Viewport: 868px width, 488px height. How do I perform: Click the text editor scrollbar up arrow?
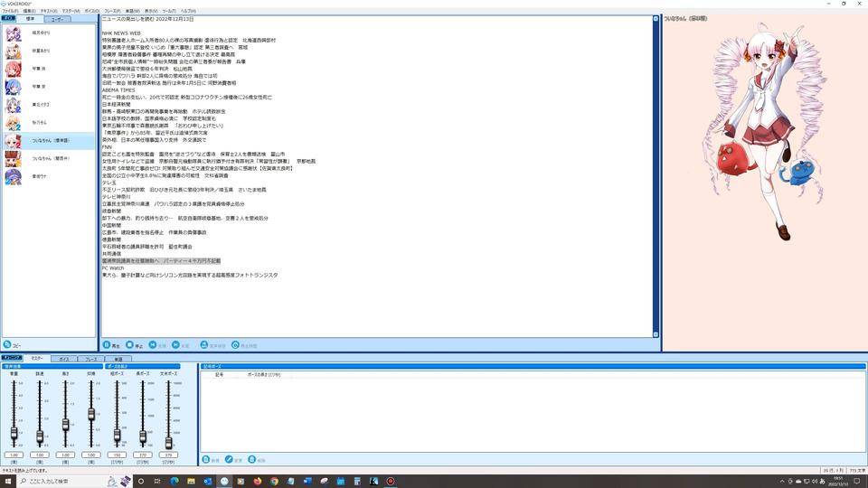[656, 19]
